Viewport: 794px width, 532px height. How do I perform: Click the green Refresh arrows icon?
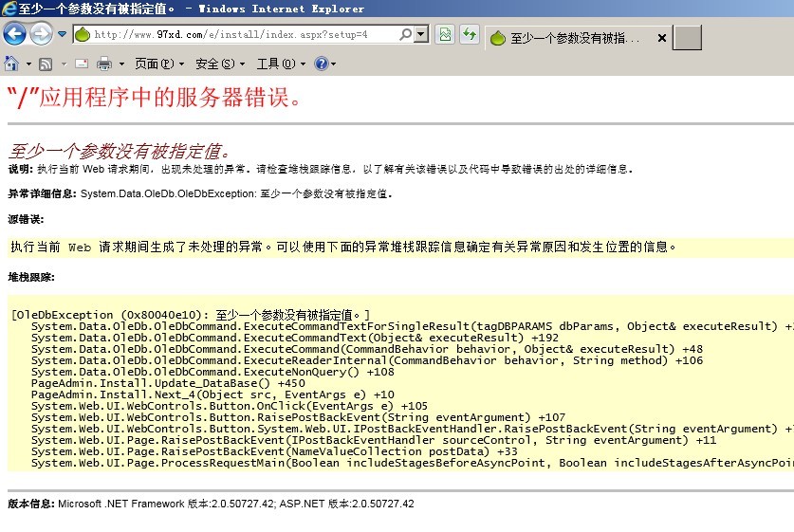[469, 35]
